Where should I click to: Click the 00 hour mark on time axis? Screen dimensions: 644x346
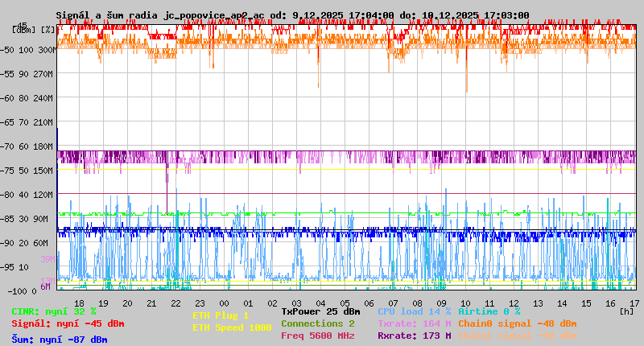pyautogui.click(x=228, y=303)
